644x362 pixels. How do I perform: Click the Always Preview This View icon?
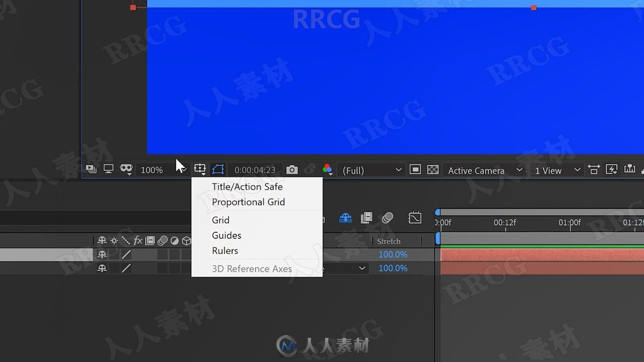tap(91, 169)
